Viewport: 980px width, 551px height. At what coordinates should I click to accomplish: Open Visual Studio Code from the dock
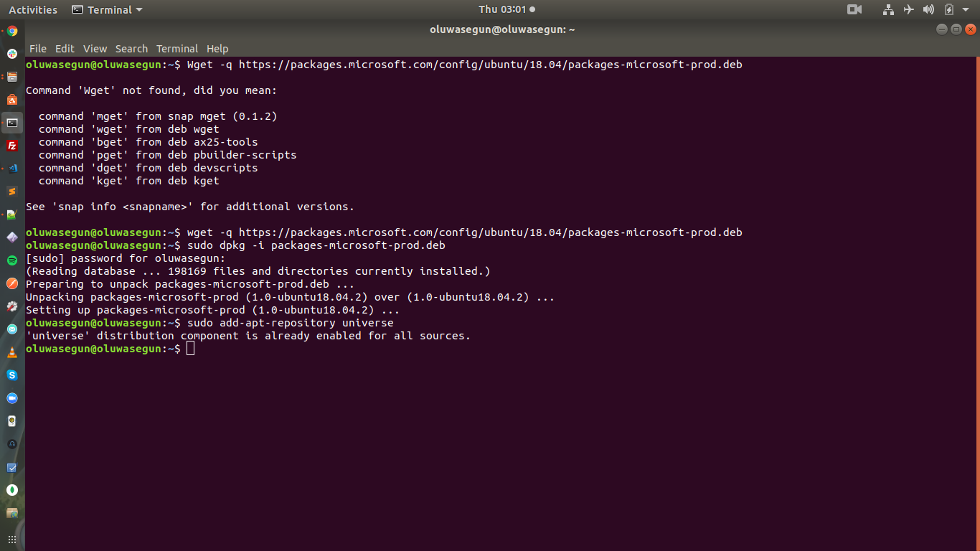[x=11, y=169]
